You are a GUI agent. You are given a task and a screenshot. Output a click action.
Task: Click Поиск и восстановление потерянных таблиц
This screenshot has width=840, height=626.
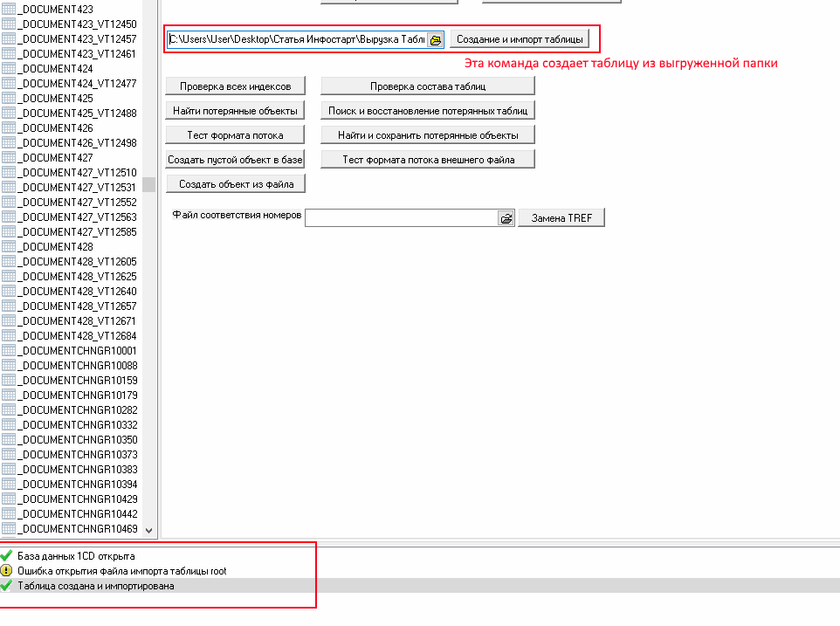[427, 111]
